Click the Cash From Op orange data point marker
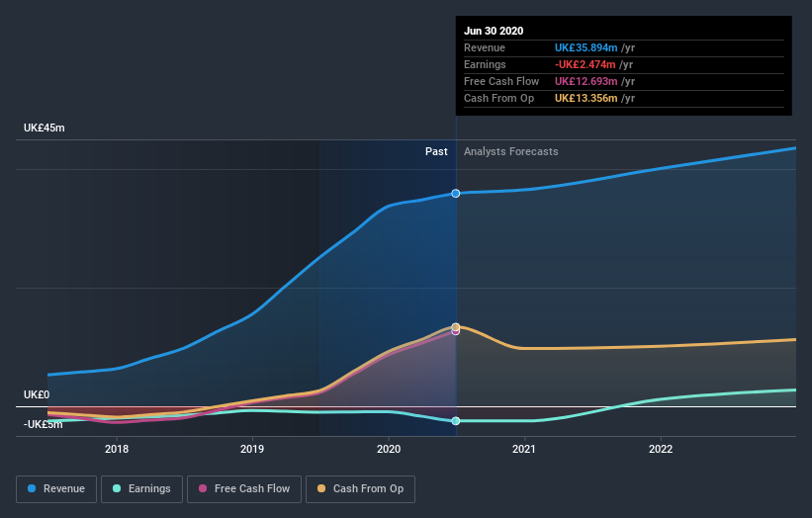Screen dimensions: 812x518 click(456, 327)
